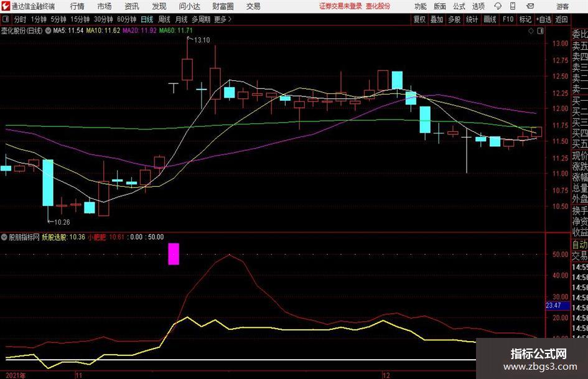Click the diamond icon above chart
Image resolution: width=588 pixels, height=379 pixels.
point(531,31)
